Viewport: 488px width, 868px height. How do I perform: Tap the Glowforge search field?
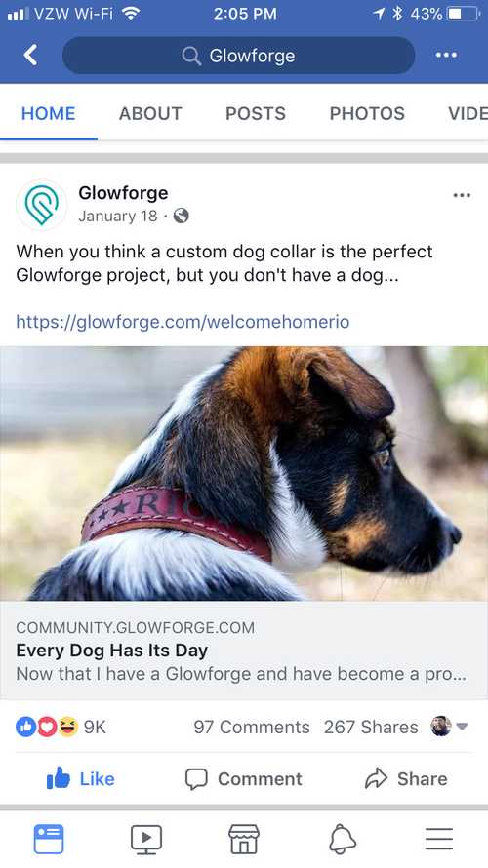pos(239,56)
